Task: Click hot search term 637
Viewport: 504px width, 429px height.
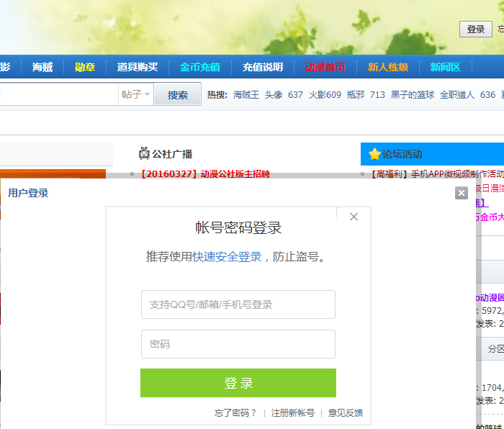Action: [295, 95]
